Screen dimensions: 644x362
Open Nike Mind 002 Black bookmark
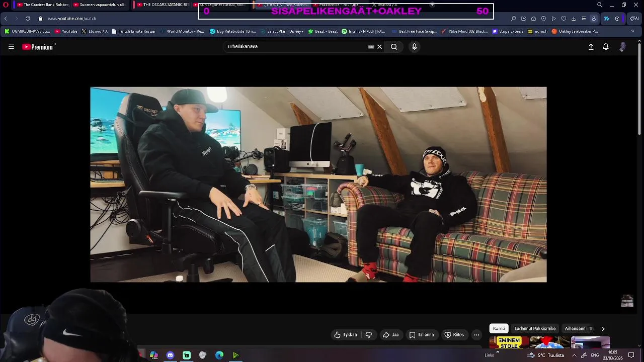(x=464, y=31)
